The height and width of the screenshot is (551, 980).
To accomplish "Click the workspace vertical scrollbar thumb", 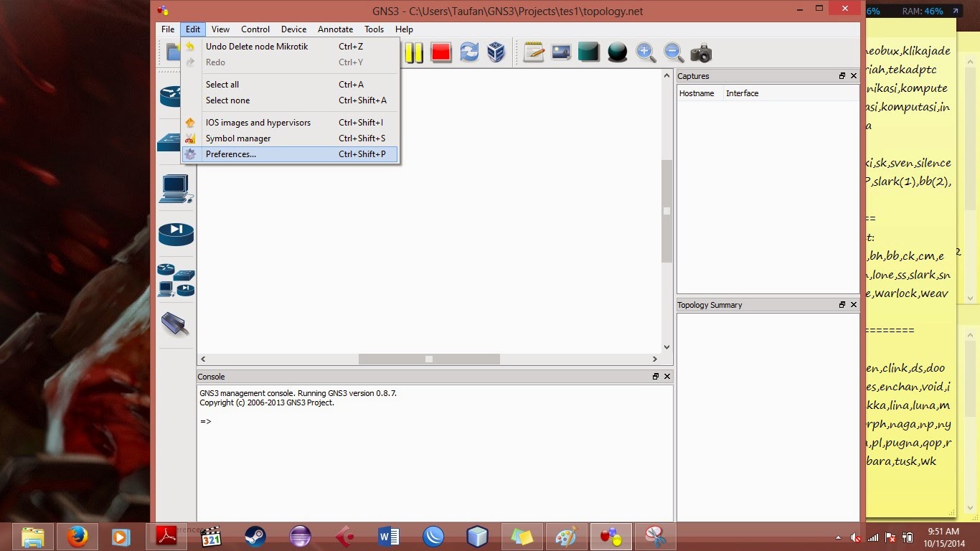I will (666, 211).
